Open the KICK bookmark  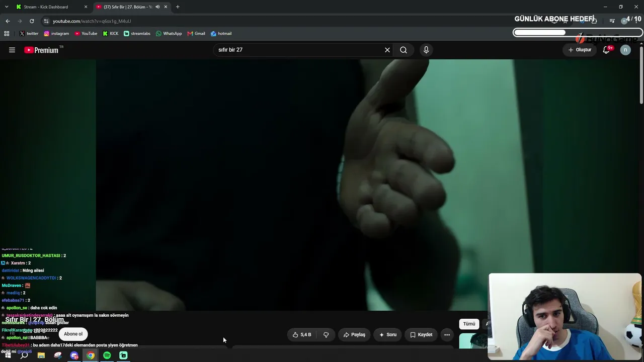[110, 34]
